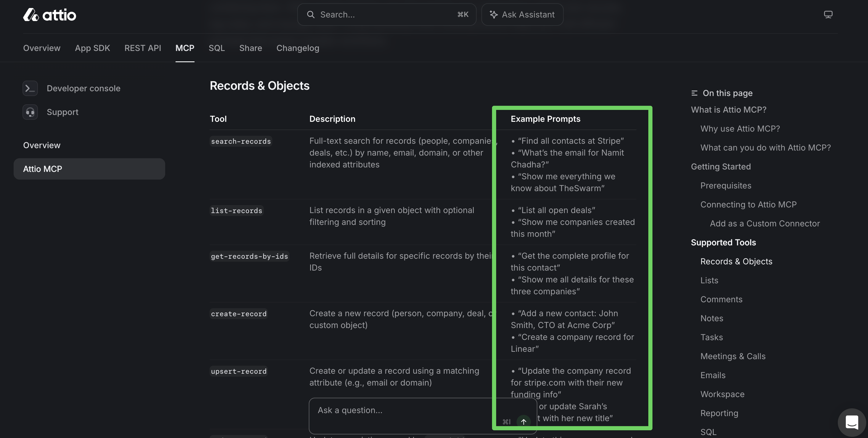
Task: Click the Records & Objects heading
Action: click(x=259, y=86)
